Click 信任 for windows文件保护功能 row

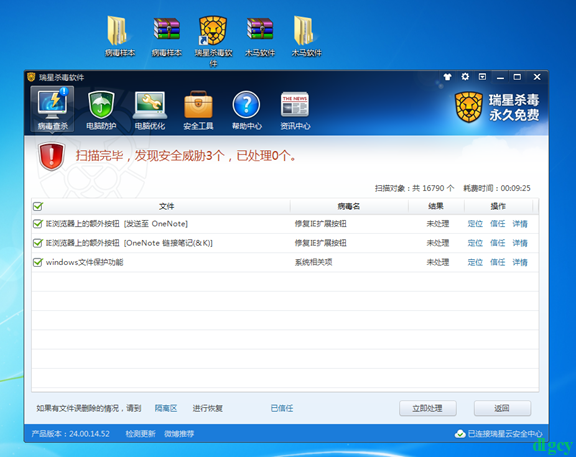click(497, 262)
